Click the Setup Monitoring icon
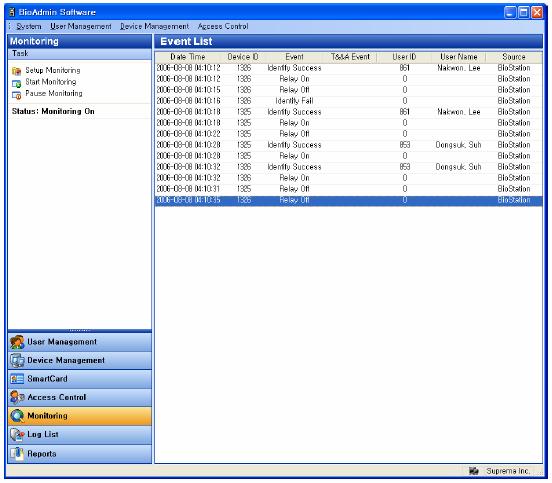This screenshot has width=552, height=483. pos(16,71)
